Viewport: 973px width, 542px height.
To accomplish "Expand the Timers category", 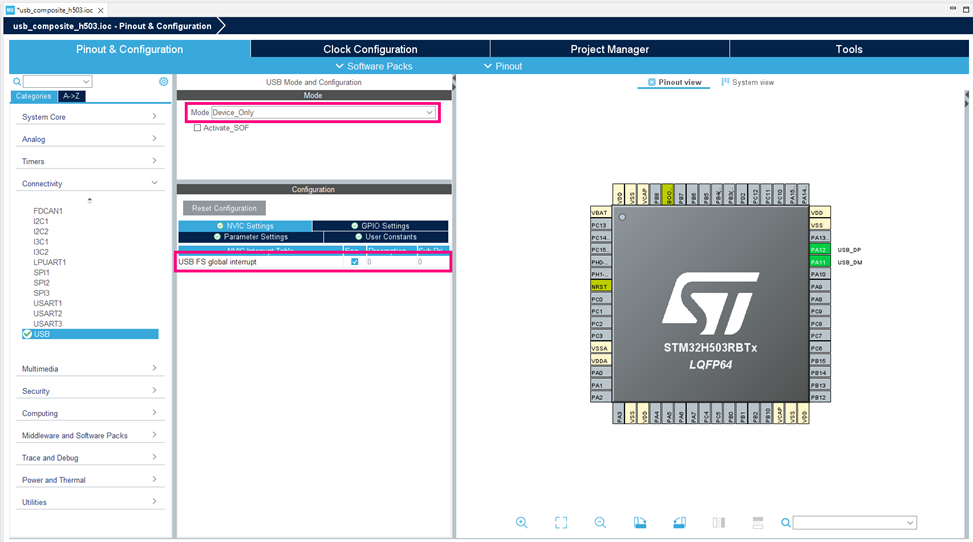I will point(90,161).
